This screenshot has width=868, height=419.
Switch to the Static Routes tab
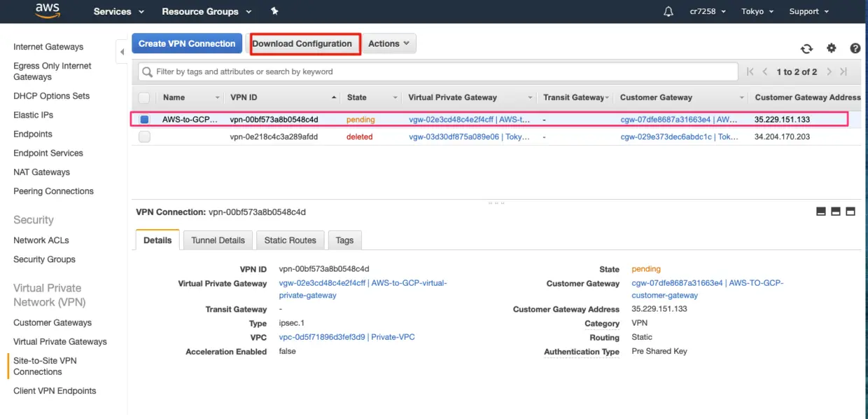click(x=290, y=240)
